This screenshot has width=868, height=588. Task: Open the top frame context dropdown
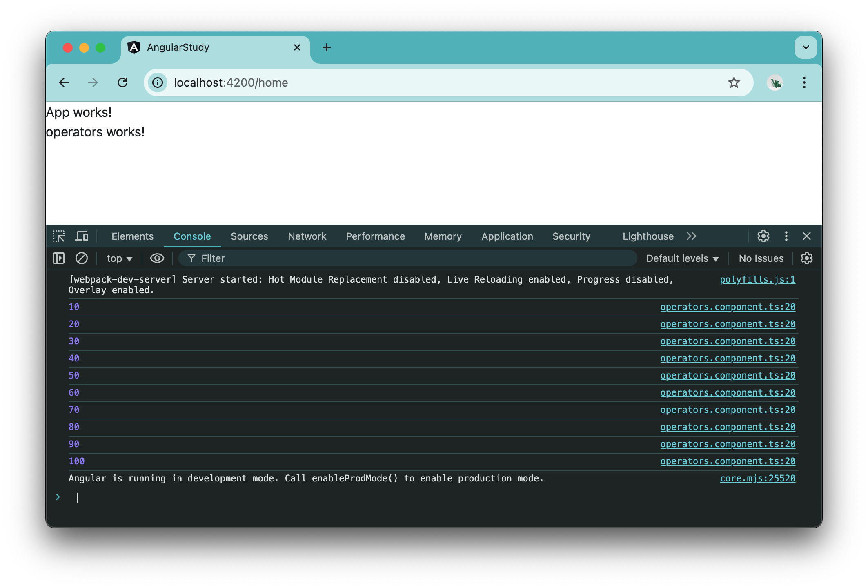[118, 258]
